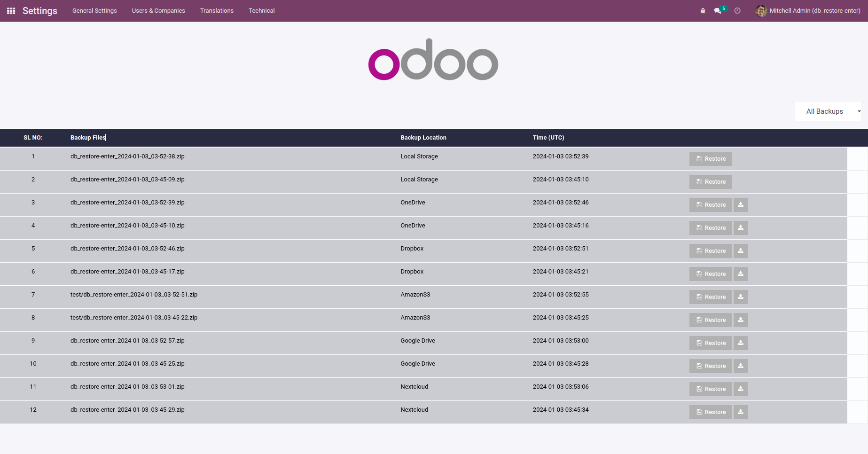Download the 03-52-51 AmazonS3 backup
The height and width of the screenshot is (454, 868).
pos(741,297)
